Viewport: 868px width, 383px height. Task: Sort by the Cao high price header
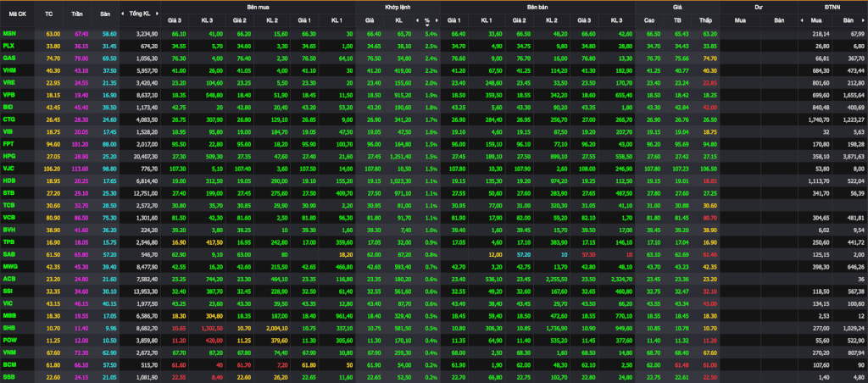[649, 20]
